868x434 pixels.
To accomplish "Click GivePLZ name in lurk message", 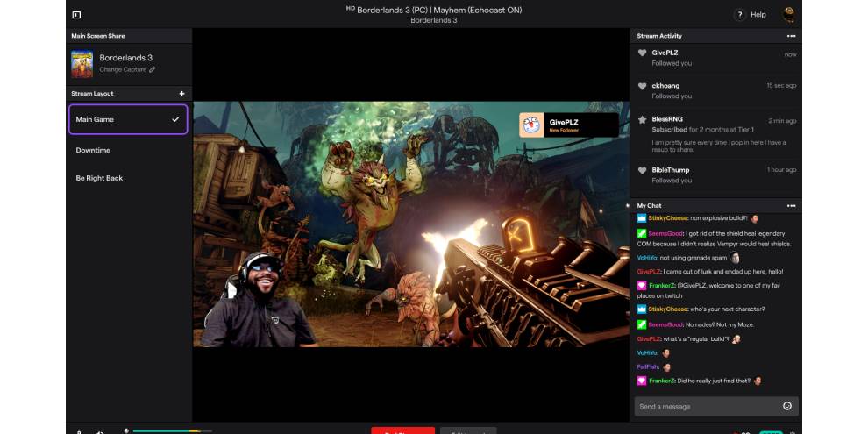I will pyautogui.click(x=648, y=272).
